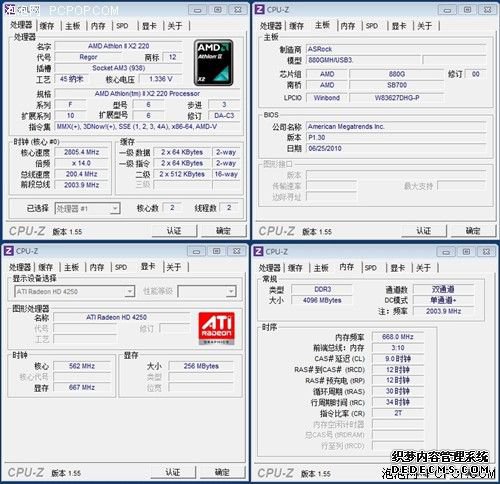Image resolution: width=500 pixels, height=484 pixels.
Task: Click 确定 button in the graphics window
Action: [222, 472]
